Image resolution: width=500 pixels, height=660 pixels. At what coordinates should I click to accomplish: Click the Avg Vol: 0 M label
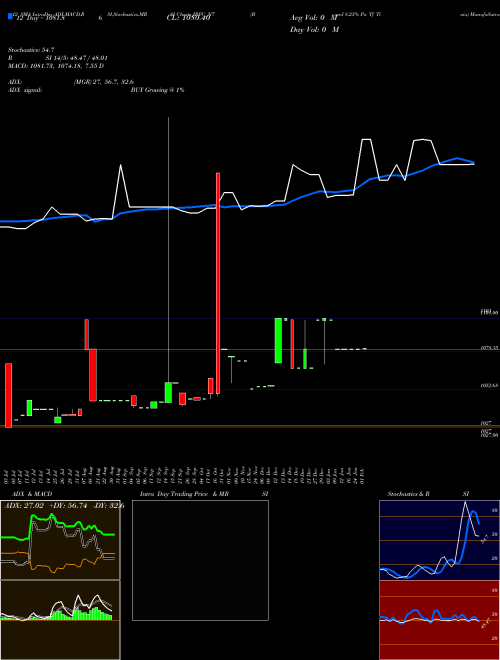[314, 18]
